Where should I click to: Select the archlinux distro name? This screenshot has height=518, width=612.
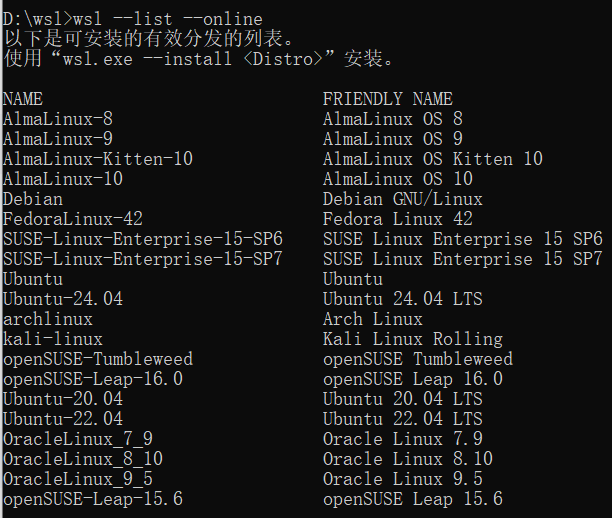pyautogui.click(x=48, y=318)
